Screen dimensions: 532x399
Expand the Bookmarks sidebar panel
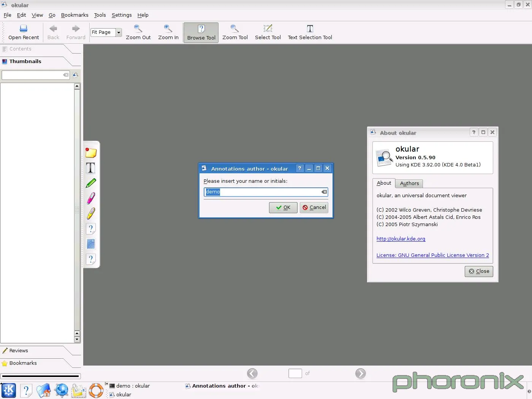coord(36,363)
